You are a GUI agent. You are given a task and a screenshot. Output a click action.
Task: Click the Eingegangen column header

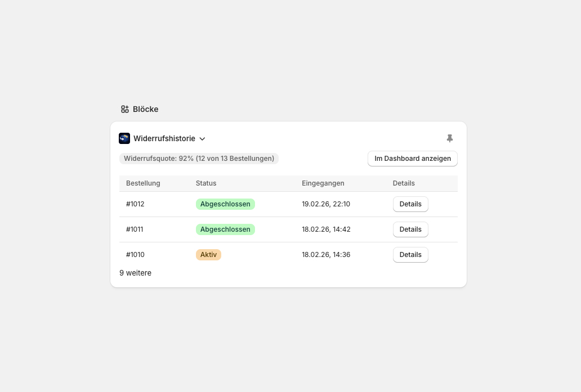click(323, 183)
